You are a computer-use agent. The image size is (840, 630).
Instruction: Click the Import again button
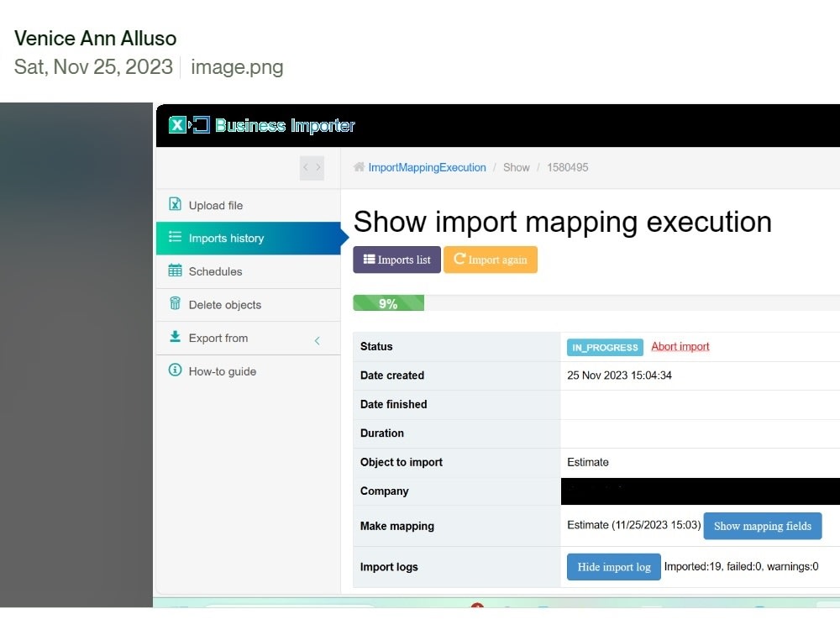click(491, 260)
